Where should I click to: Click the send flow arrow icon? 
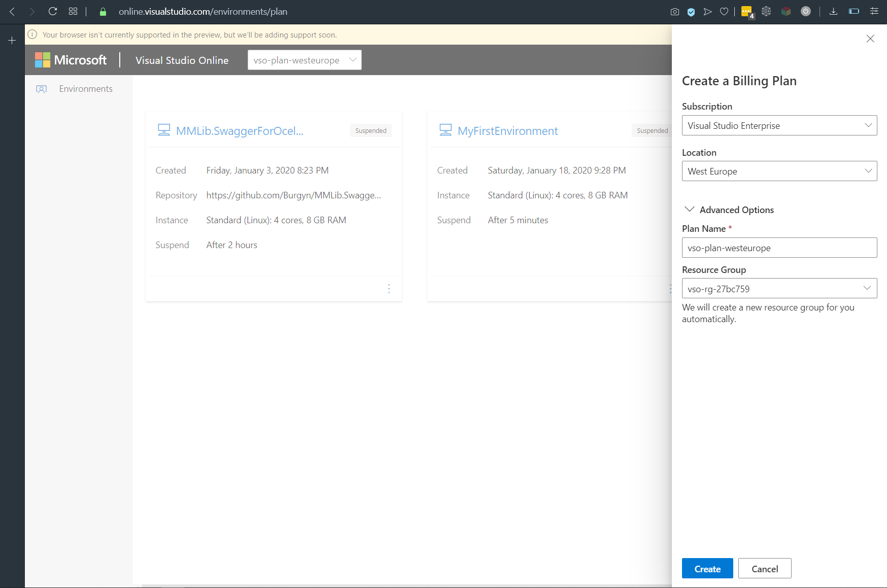coord(707,12)
